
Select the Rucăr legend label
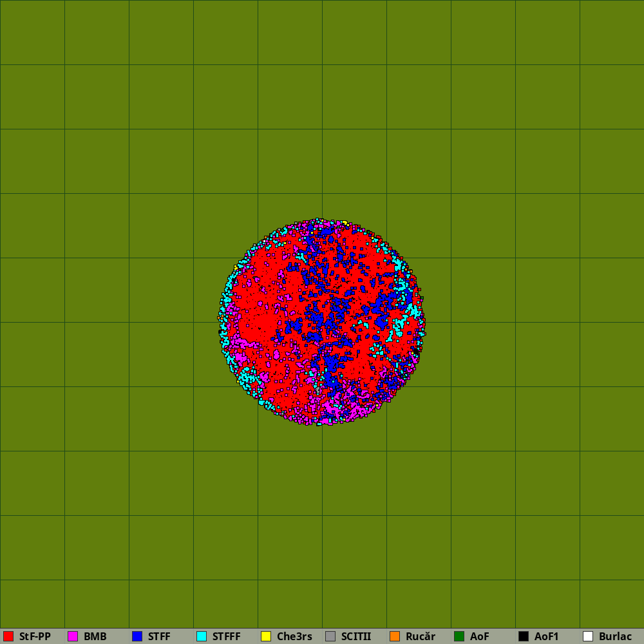[x=421, y=636]
